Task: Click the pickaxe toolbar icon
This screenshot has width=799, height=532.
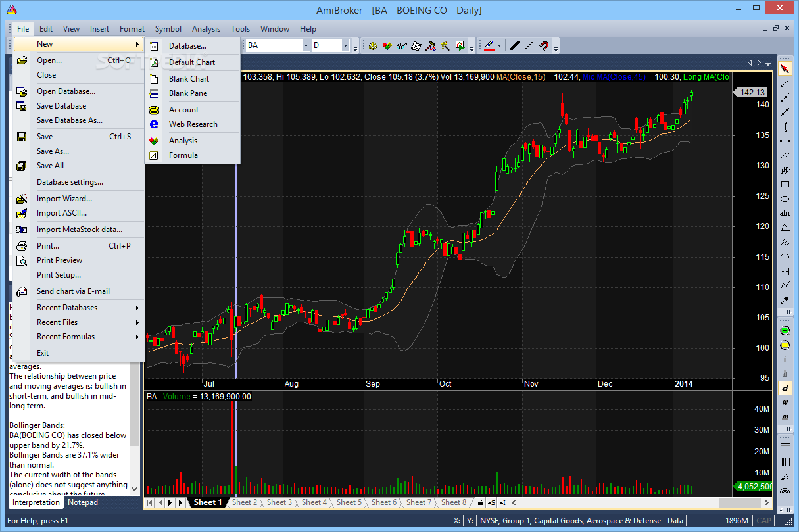Action: (430, 45)
